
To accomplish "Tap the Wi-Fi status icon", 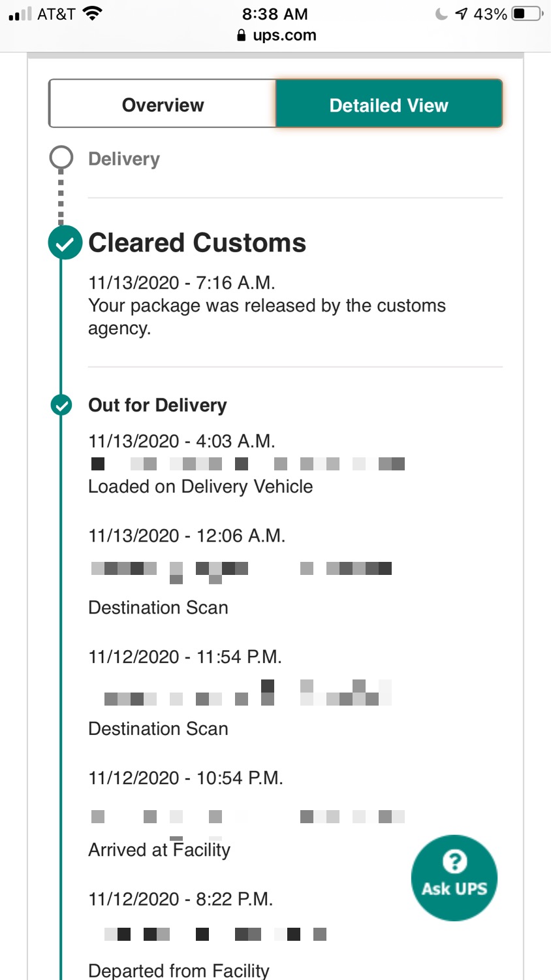I will point(93,14).
